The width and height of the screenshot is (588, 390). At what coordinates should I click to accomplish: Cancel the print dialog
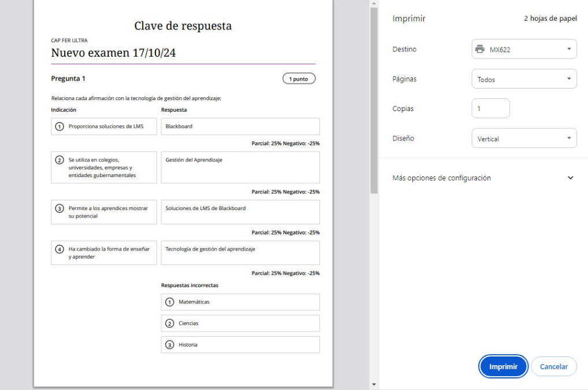click(553, 366)
